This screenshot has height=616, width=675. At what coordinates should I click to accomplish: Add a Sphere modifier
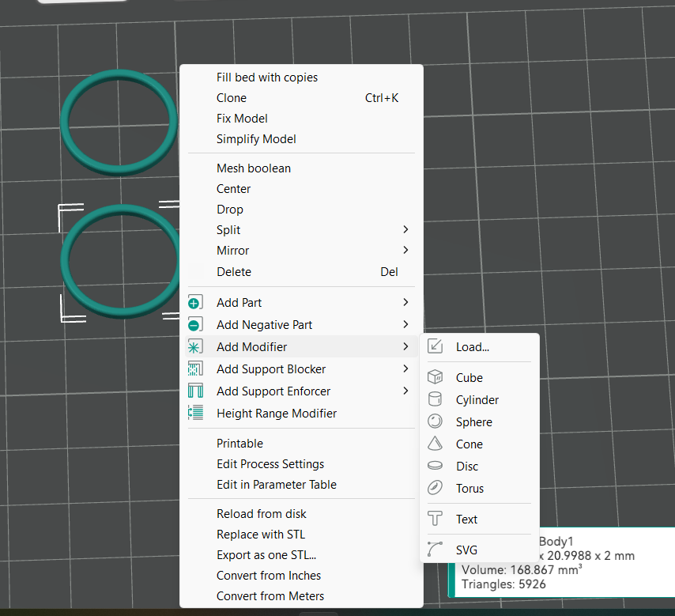[473, 422]
